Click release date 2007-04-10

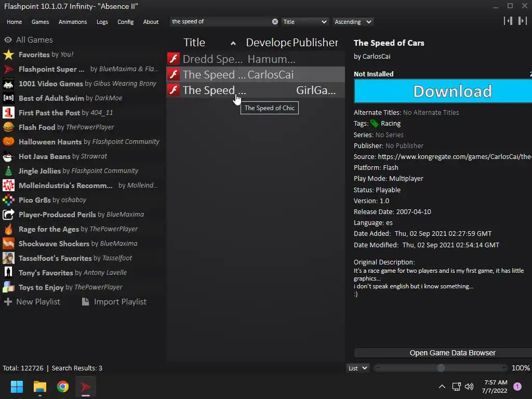click(x=414, y=212)
